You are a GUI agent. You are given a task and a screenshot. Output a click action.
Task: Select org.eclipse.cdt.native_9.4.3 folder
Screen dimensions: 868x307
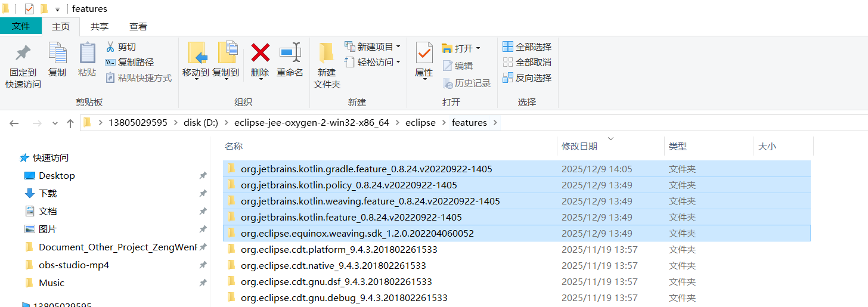[x=517, y=265]
